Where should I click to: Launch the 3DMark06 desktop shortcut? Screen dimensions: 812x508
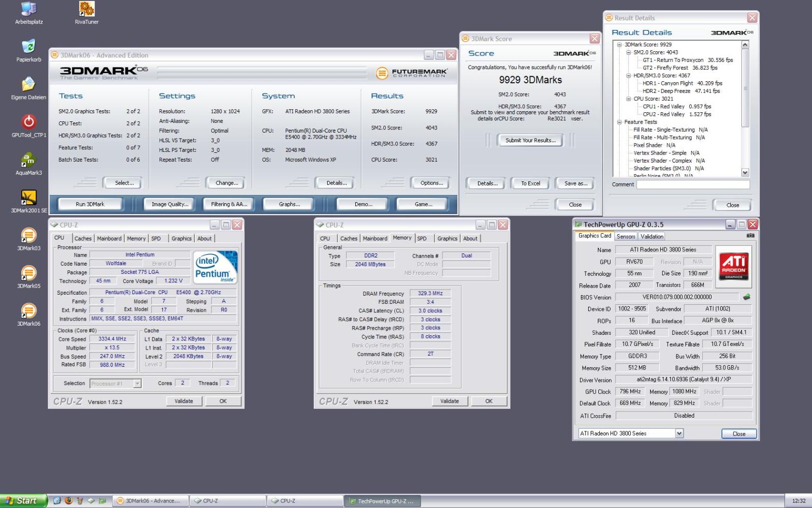click(x=29, y=314)
